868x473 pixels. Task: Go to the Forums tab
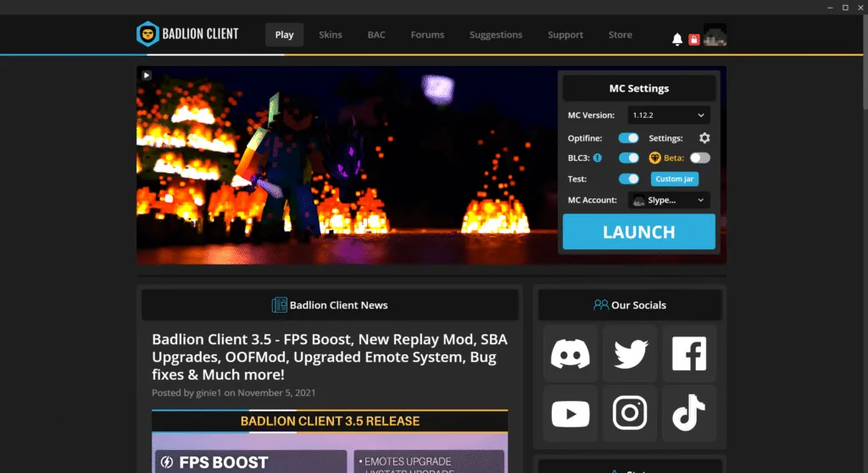tap(427, 35)
